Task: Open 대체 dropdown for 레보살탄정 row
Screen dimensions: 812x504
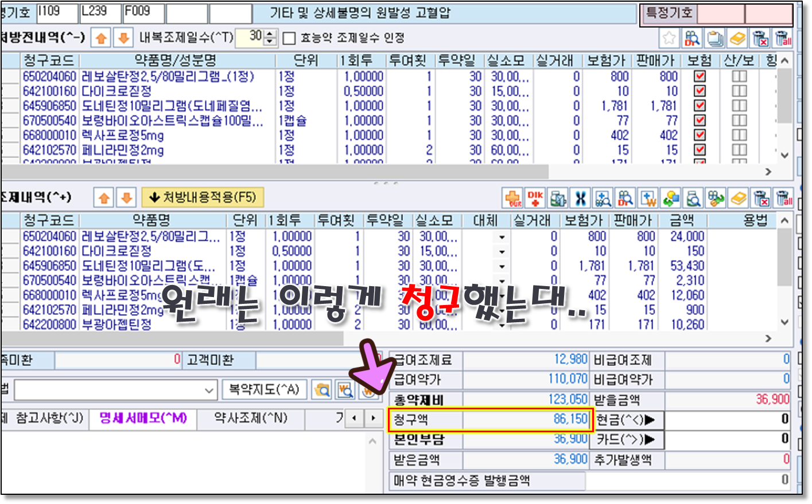Action: click(x=502, y=237)
